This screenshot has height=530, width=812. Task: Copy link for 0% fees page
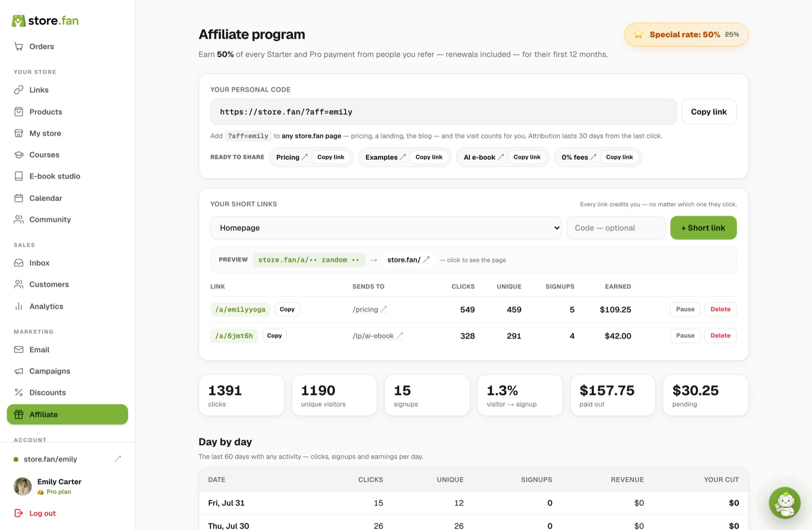[619, 157]
